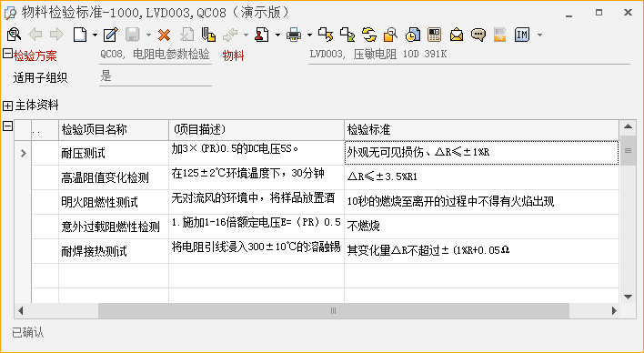Screen dimensions: 644x353
Task: Print using the printer icon
Action: (294, 35)
